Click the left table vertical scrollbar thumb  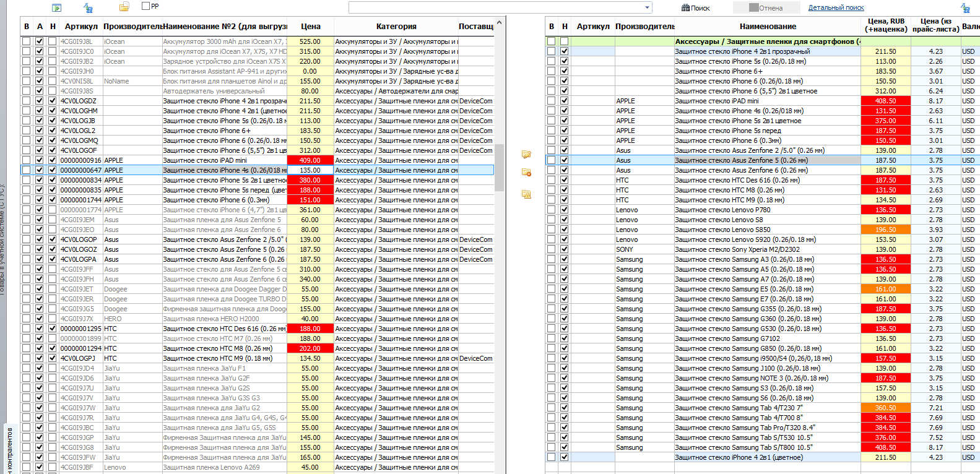(499, 167)
